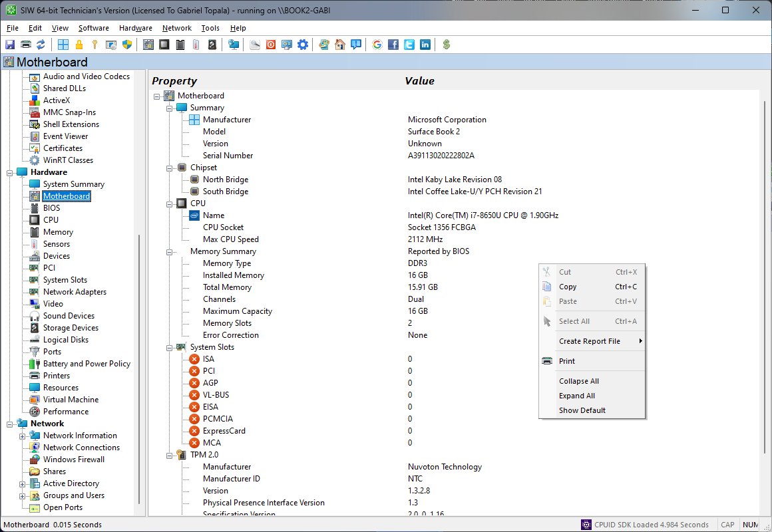Click the speech bubble feedback toolbar icon
This screenshot has width=772, height=532.
(x=356, y=45)
